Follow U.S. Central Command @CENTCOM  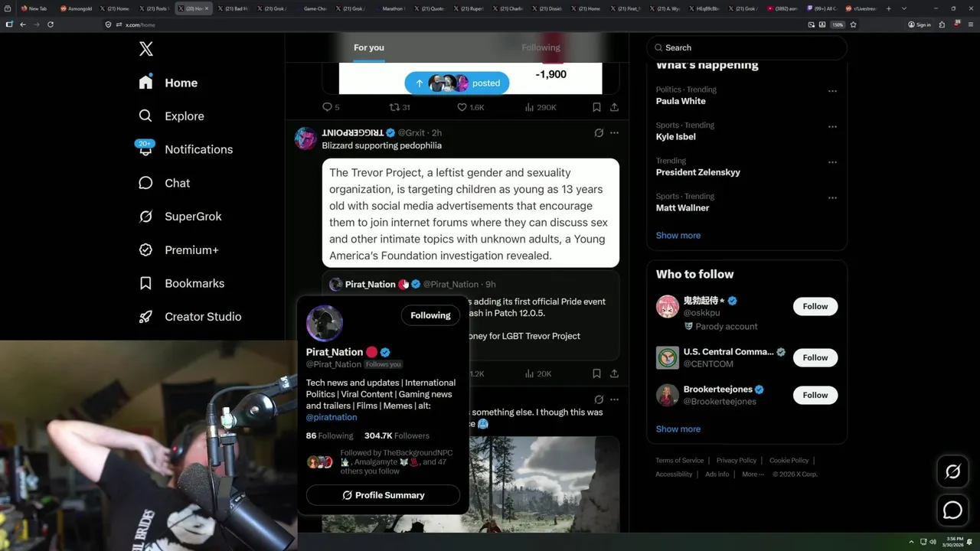click(x=815, y=357)
